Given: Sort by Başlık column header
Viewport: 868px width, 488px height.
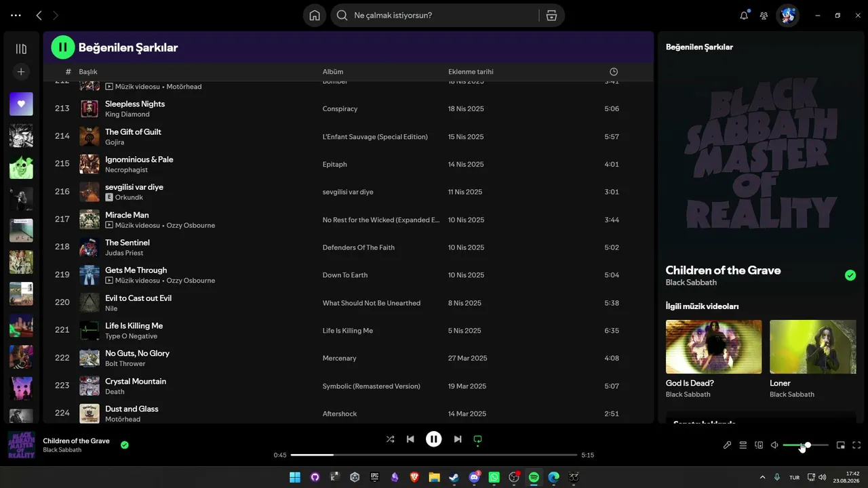Looking at the screenshot, I should (x=88, y=72).
